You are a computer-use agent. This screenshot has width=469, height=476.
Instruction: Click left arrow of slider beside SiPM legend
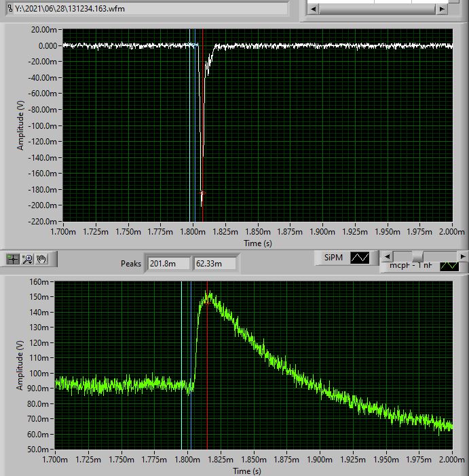click(x=388, y=256)
